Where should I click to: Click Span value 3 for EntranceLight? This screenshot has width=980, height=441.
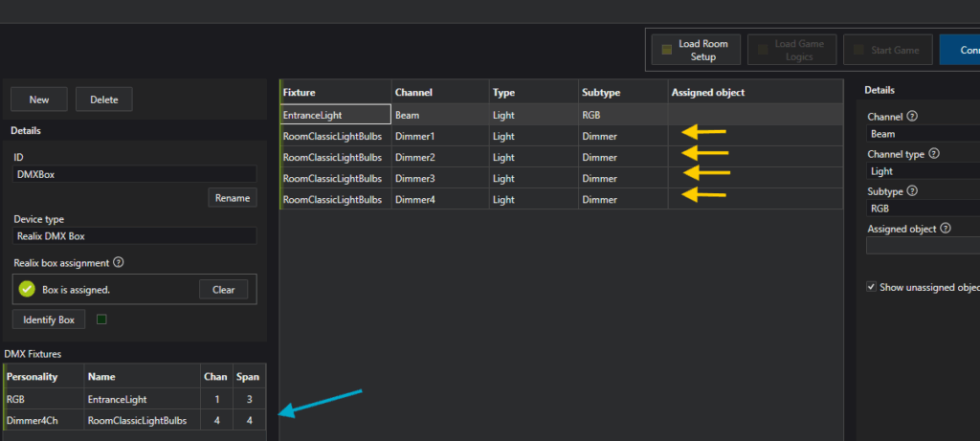click(249, 399)
